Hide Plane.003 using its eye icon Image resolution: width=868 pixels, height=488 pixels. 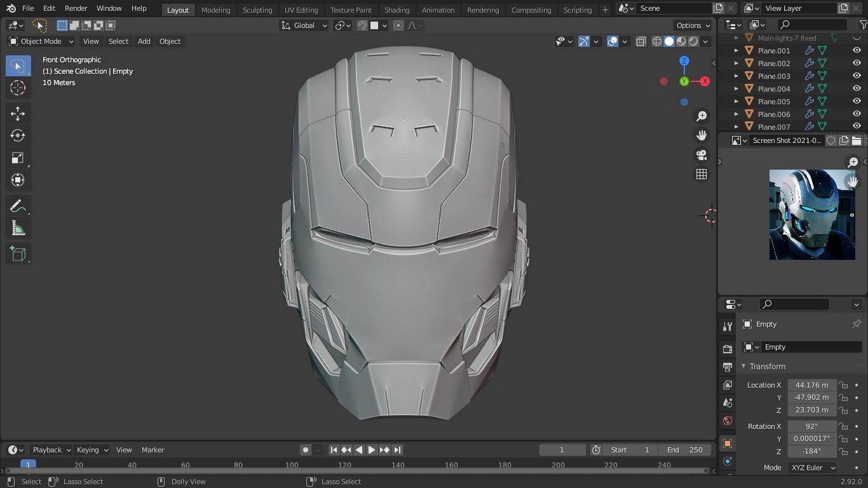point(857,76)
